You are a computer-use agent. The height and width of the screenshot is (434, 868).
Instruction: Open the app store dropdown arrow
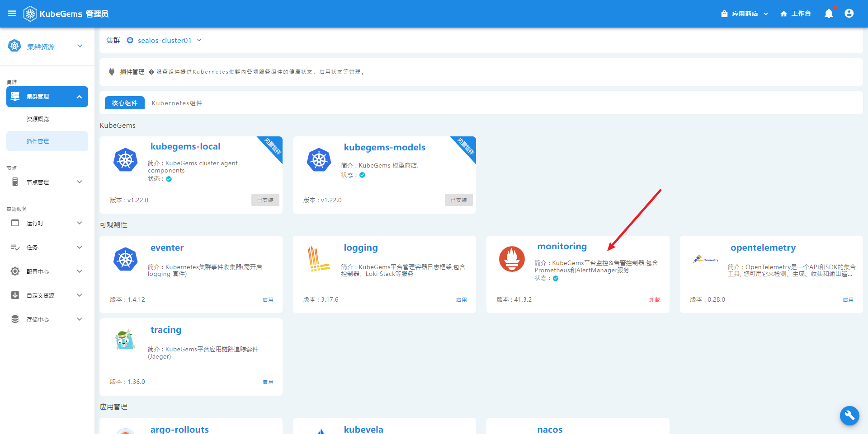[x=766, y=14]
